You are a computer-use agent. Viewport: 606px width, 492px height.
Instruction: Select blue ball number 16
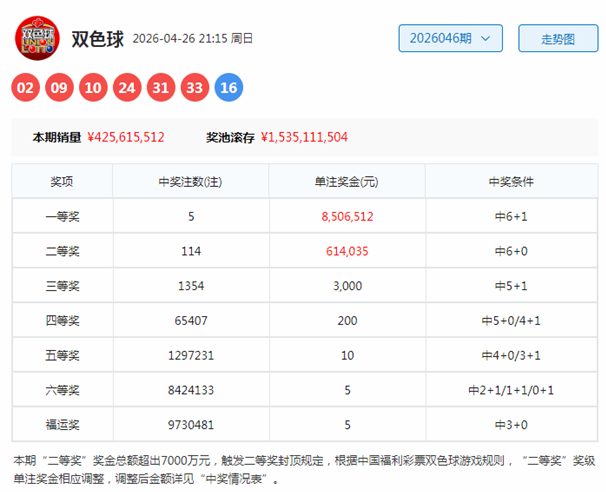pos(229,87)
